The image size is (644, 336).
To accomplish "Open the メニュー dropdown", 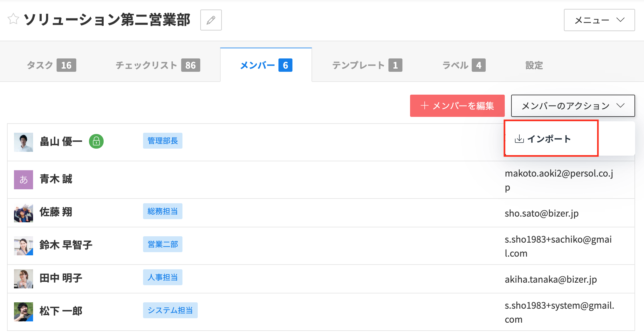I will (x=599, y=20).
